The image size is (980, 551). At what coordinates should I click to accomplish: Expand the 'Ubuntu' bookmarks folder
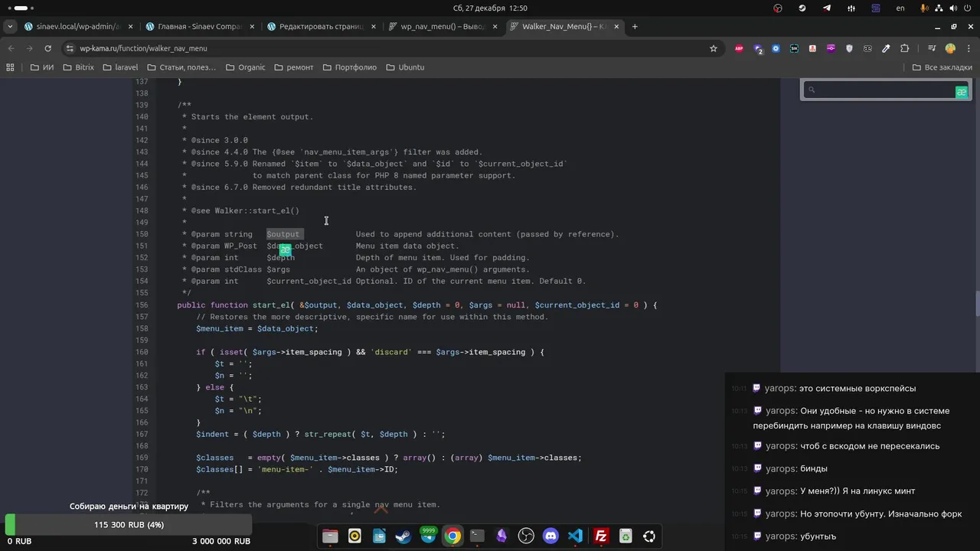click(x=405, y=67)
